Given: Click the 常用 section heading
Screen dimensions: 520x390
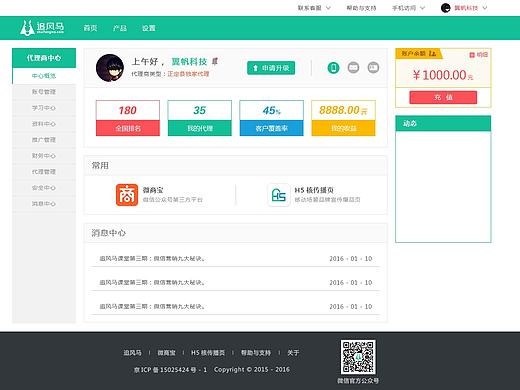Looking at the screenshot, I should pos(100,165).
